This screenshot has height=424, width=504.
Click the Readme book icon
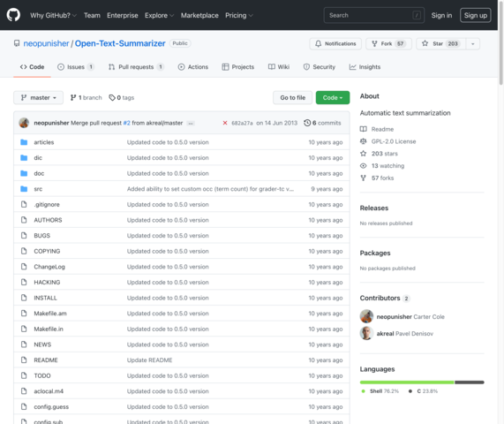tap(363, 129)
